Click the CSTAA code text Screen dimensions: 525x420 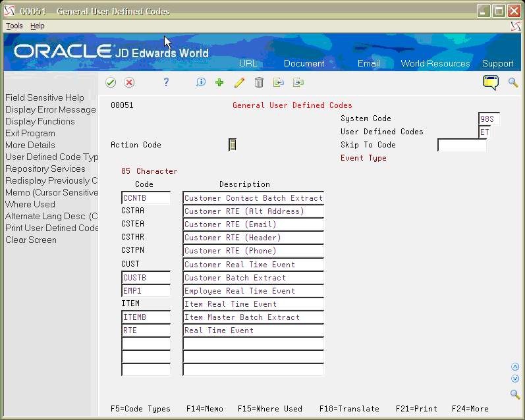pyautogui.click(x=132, y=211)
